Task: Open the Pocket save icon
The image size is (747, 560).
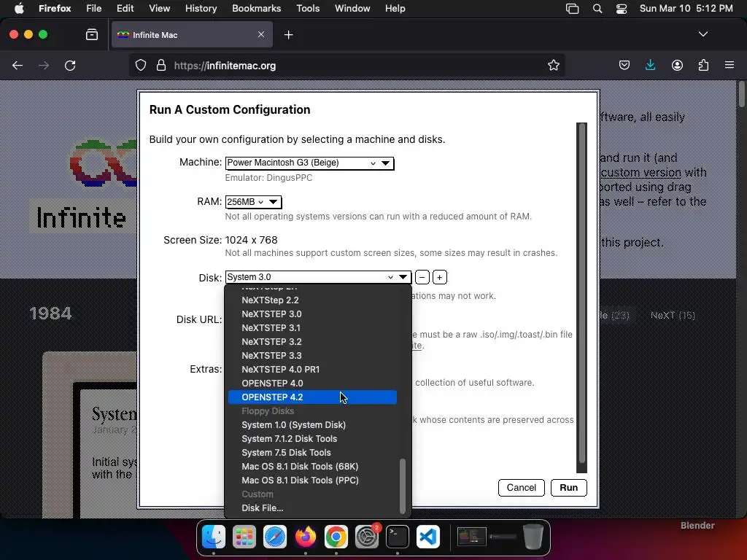Action: [x=624, y=65]
